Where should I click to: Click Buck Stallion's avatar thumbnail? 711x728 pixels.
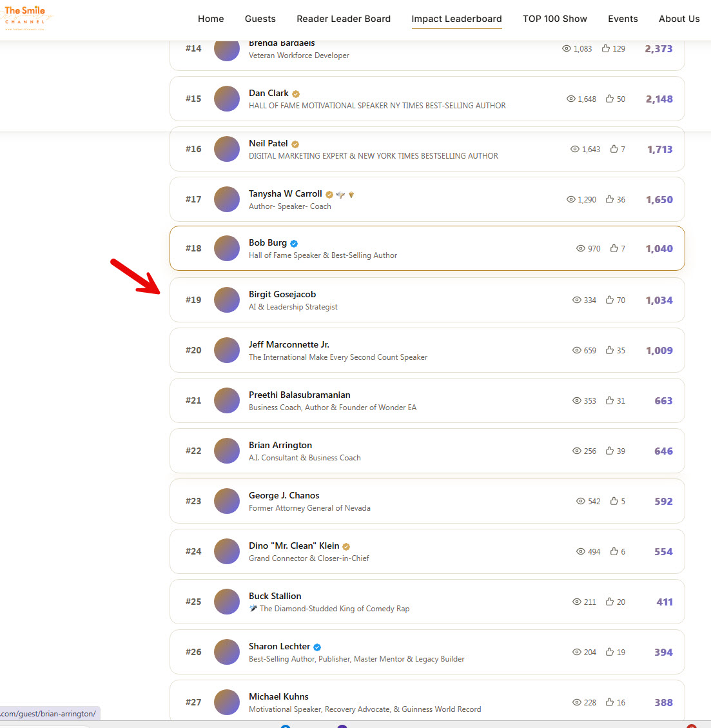click(226, 602)
